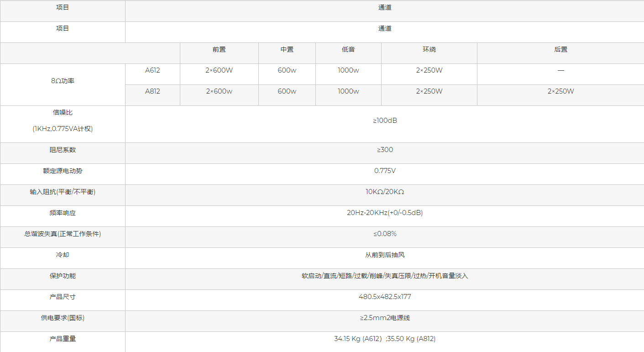Image resolution: width=644 pixels, height=352 pixels.
Task: Click the 20Hz-20KHz frequency response value
Action: click(x=385, y=213)
